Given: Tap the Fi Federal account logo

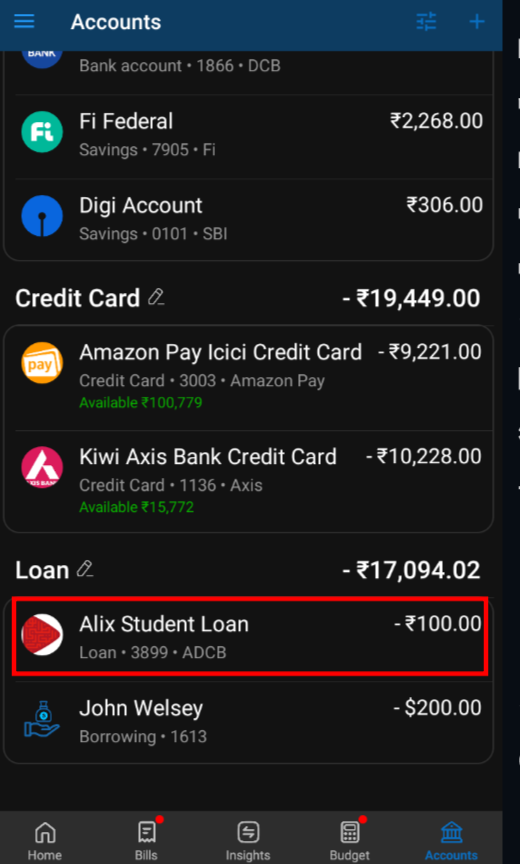Looking at the screenshot, I should 42,132.
